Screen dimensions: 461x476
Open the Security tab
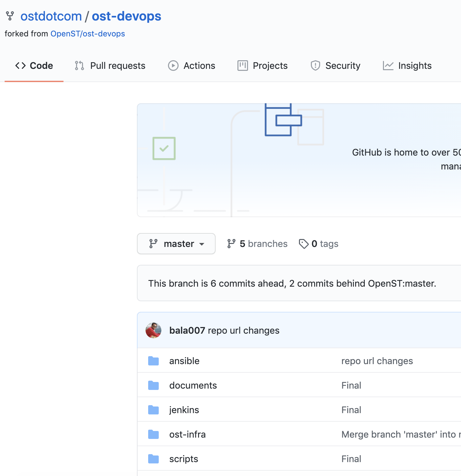tap(335, 66)
